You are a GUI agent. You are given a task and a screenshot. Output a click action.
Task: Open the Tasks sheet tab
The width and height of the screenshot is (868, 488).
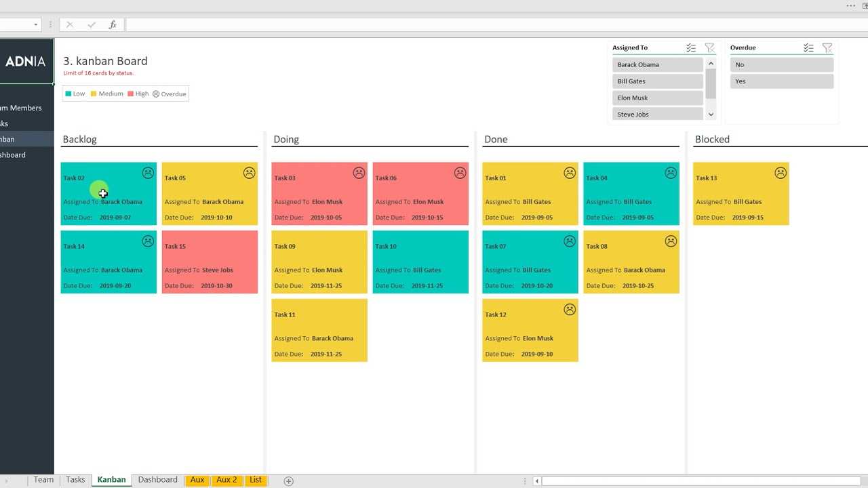pyautogui.click(x=75, y=480)
